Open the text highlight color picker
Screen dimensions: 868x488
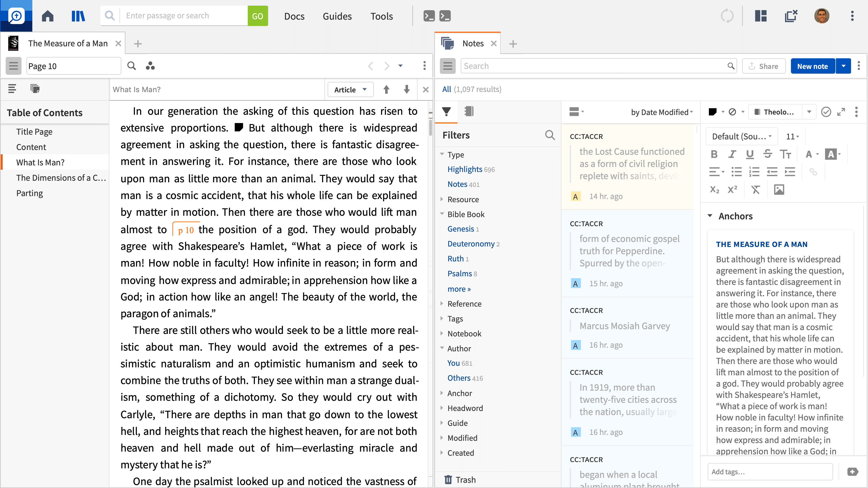click(833, 154)
